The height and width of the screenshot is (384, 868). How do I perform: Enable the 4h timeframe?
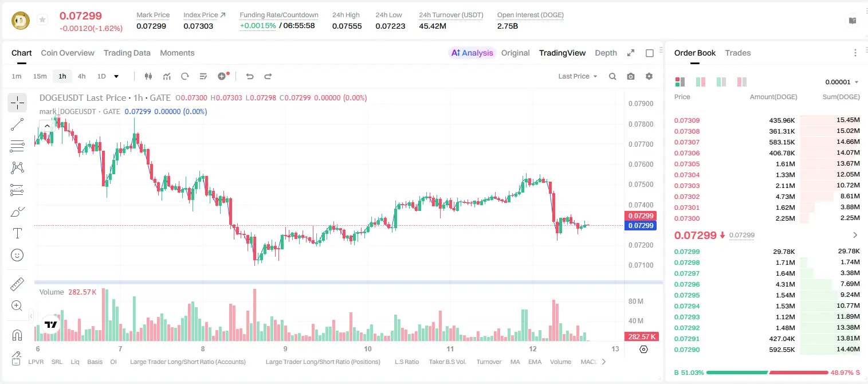82,76
